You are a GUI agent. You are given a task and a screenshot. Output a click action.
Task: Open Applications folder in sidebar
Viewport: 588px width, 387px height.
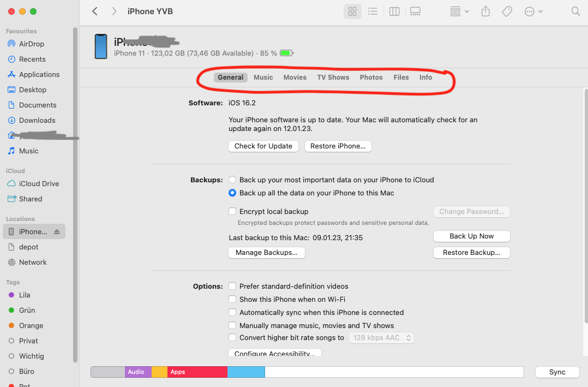point(39,74)
